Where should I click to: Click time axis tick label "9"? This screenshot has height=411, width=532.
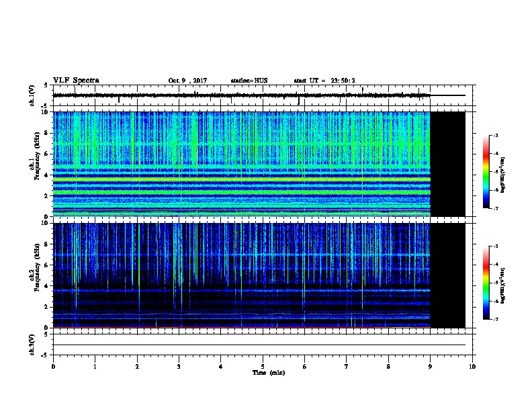click(430, 367)
